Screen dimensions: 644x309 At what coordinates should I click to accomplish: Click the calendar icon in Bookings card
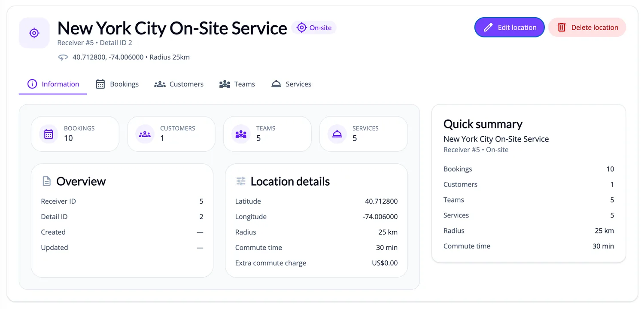[49, 134]
